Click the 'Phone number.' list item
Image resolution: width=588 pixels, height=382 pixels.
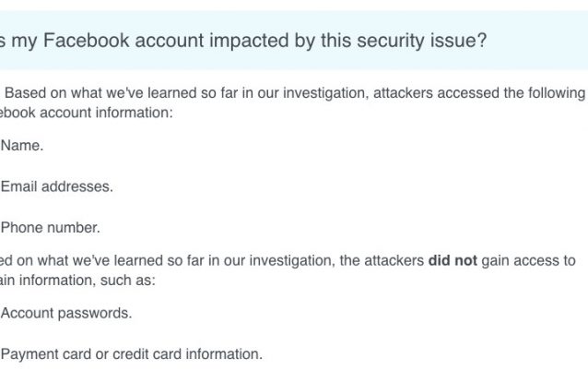point(50,227)
